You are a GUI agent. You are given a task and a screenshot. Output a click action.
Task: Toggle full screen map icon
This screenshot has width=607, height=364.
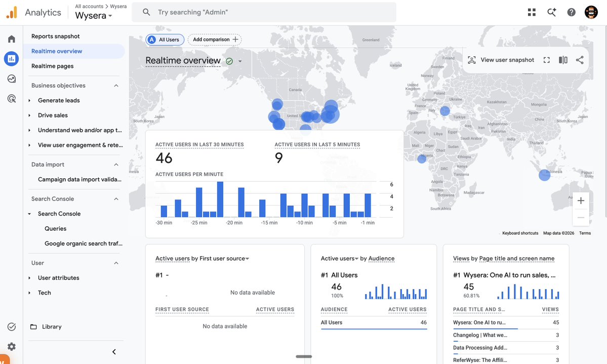[547, 60]
